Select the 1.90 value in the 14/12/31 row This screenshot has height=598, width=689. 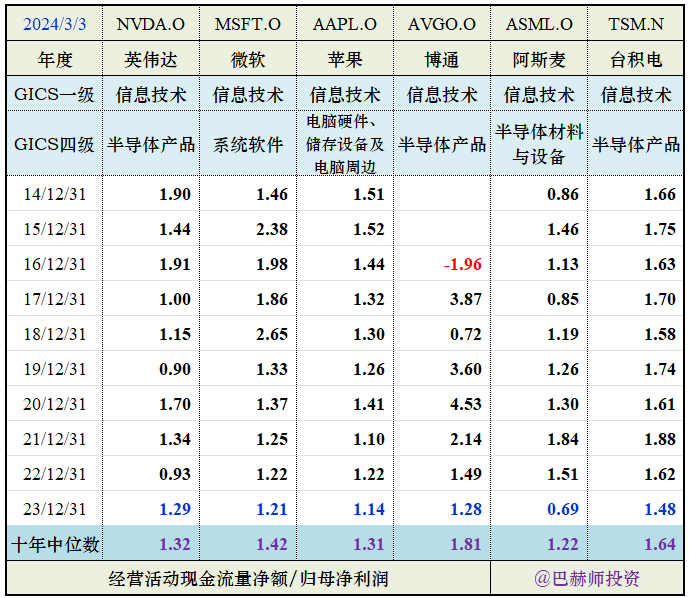175,194
